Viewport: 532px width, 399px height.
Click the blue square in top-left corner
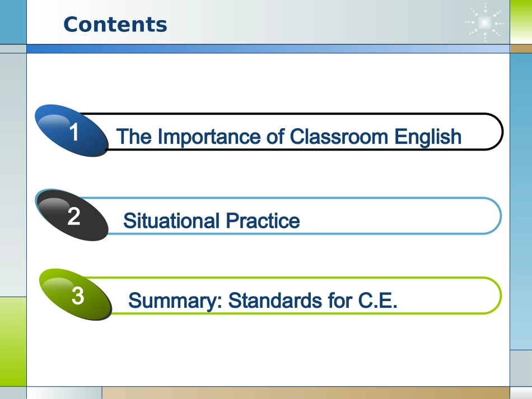pos(13,21)
